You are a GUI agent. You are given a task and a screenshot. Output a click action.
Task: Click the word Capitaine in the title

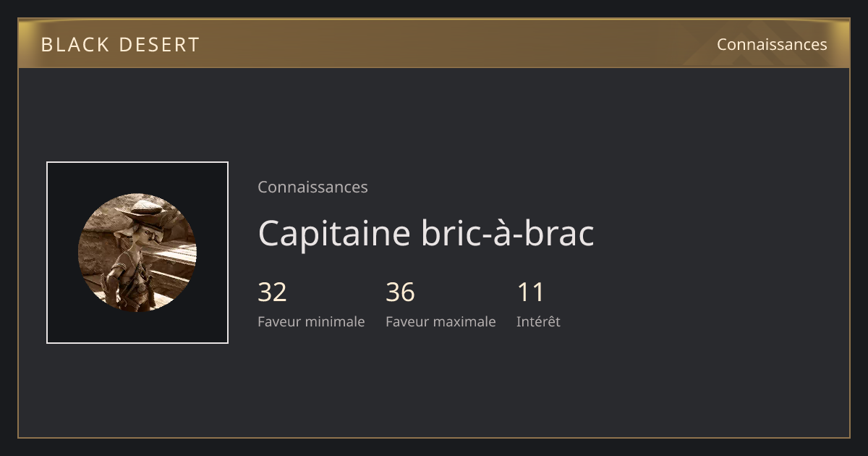(x=333, y=233)
